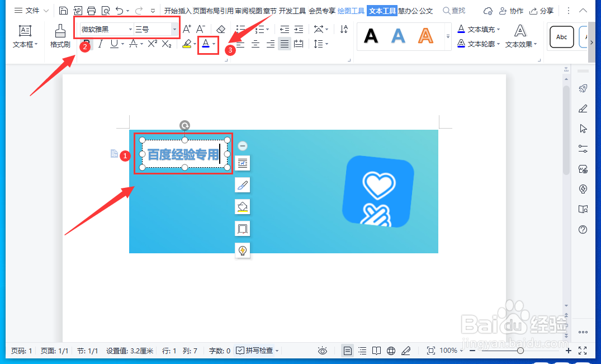Screen dimensions: 601x364
Task: Click the 分享 share button
Action: (x=541, y=11)
